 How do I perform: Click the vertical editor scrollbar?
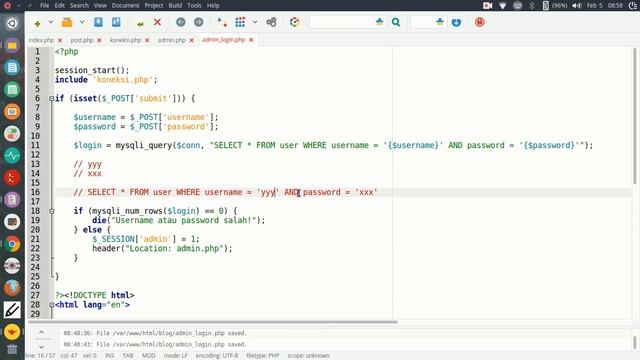coord(635,116)
